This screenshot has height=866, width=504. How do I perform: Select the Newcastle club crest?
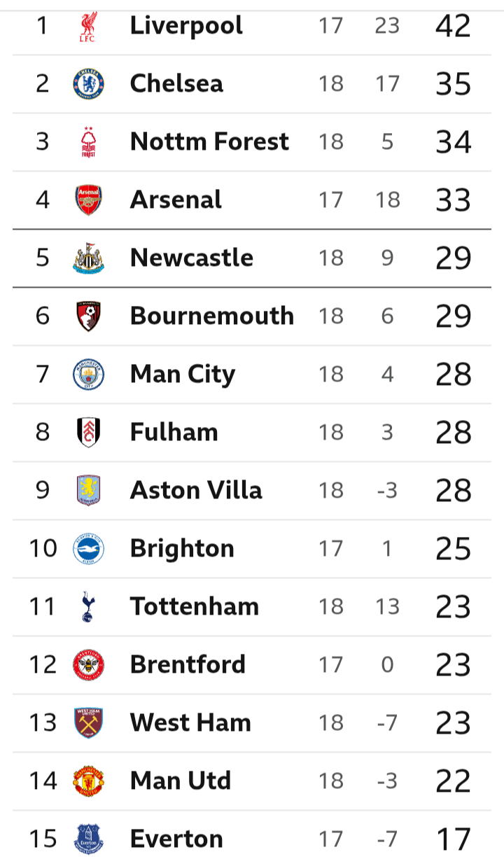point(89,258)
